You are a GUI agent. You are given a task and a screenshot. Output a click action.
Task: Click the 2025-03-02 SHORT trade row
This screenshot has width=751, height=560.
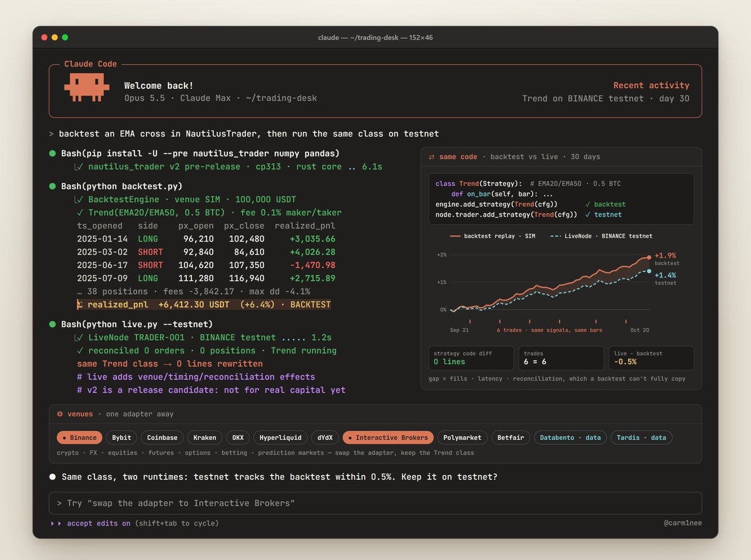point(207,252)
